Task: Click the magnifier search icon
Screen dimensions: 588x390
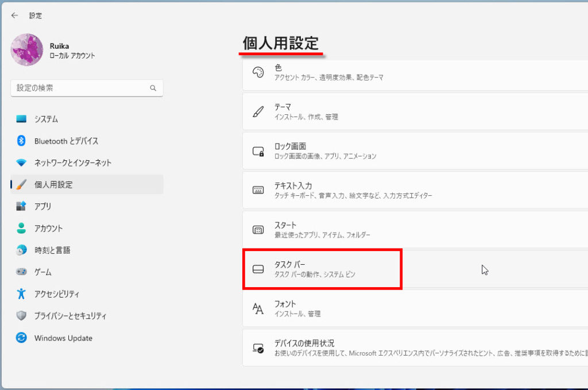Action: point(153,88)
